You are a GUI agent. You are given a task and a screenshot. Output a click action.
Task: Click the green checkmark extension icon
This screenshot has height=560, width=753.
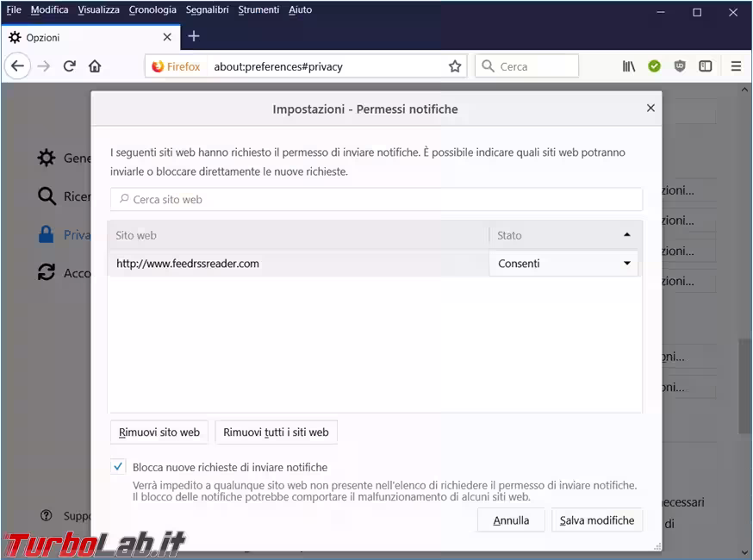click(655, 66)
